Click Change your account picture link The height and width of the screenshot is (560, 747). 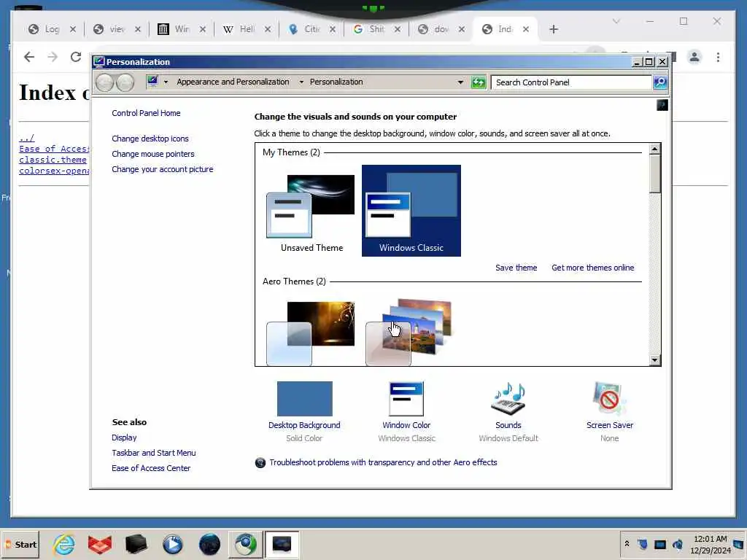pos(163,169)
